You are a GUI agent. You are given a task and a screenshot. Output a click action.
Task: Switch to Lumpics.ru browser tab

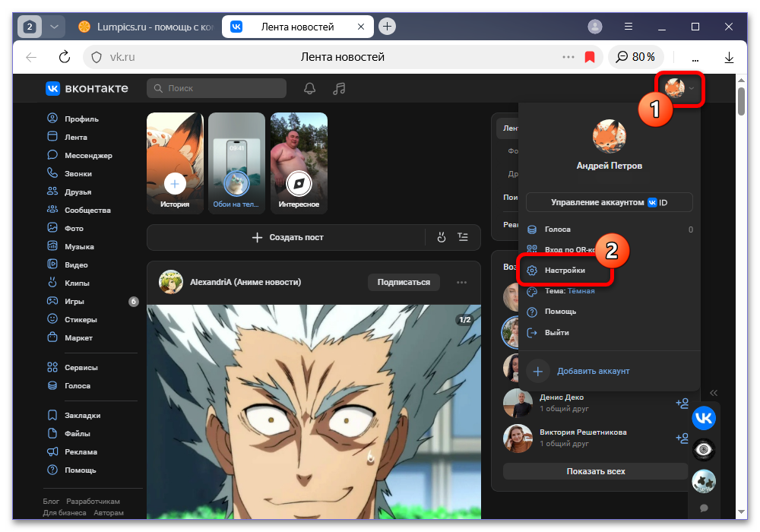(x=145, y=27)
